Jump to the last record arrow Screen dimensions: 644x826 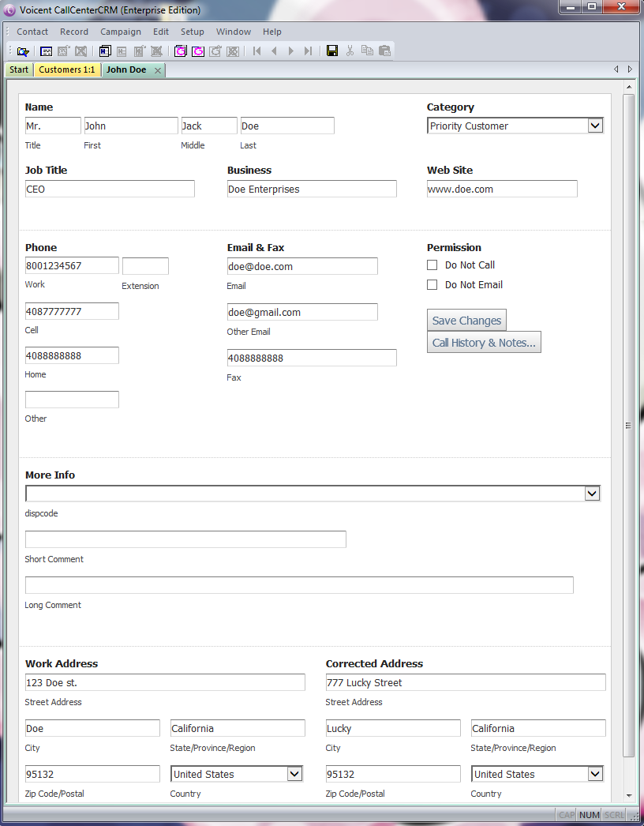pyautogui.click(x=308, y=51)
